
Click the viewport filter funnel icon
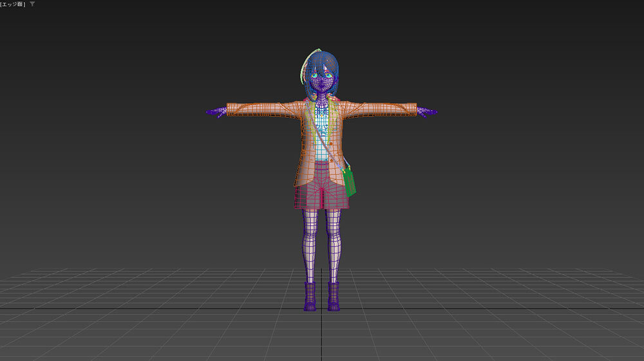(x=33, y=5)
